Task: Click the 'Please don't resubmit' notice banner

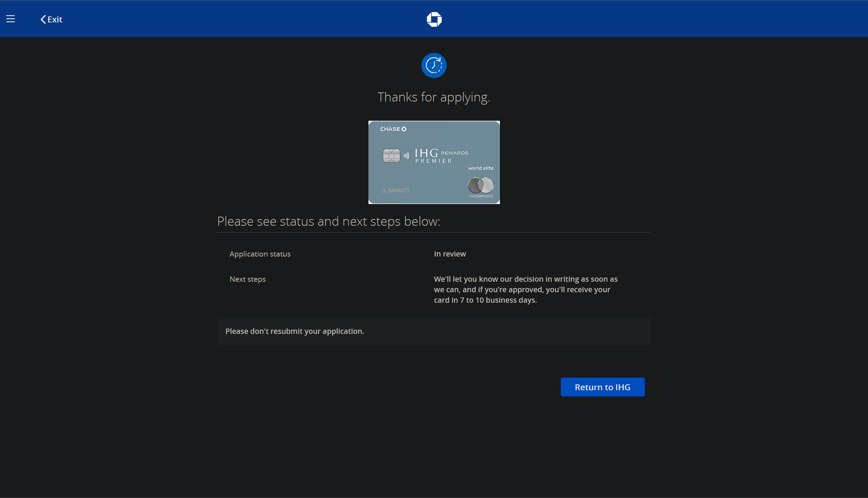Action: [x=434, y=331]
